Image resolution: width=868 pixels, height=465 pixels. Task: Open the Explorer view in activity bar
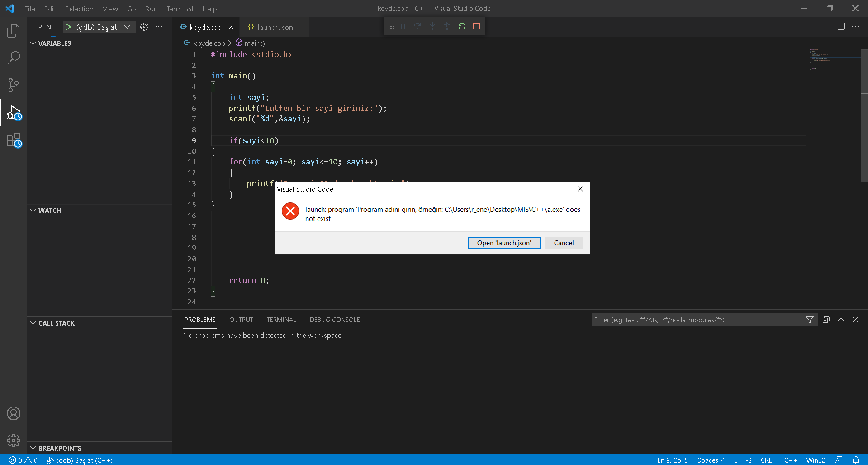coord(14,31)
